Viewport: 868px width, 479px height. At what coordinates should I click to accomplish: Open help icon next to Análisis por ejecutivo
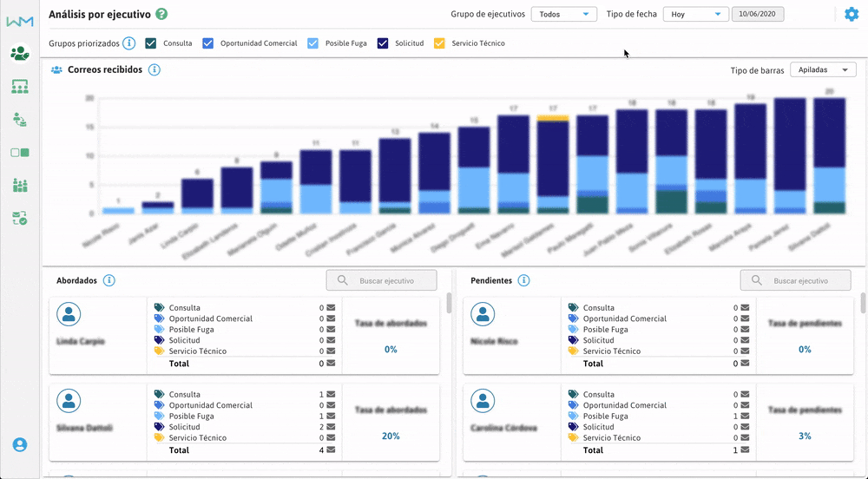point(162,15)
